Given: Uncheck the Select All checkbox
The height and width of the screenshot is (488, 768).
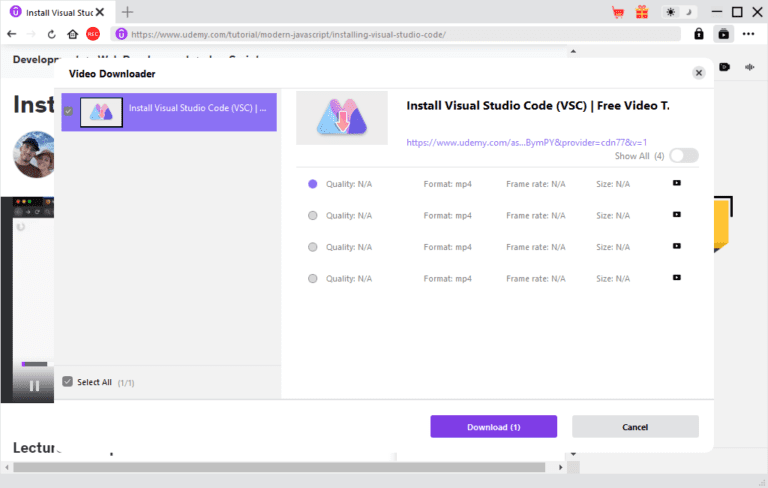Looking at the screenshot, I should click(67, 381).
